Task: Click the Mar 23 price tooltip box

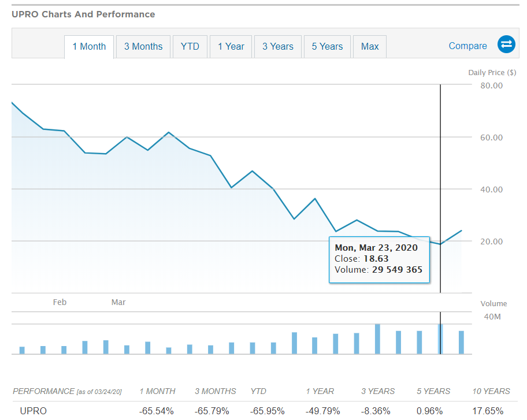Action: point(380,258)
